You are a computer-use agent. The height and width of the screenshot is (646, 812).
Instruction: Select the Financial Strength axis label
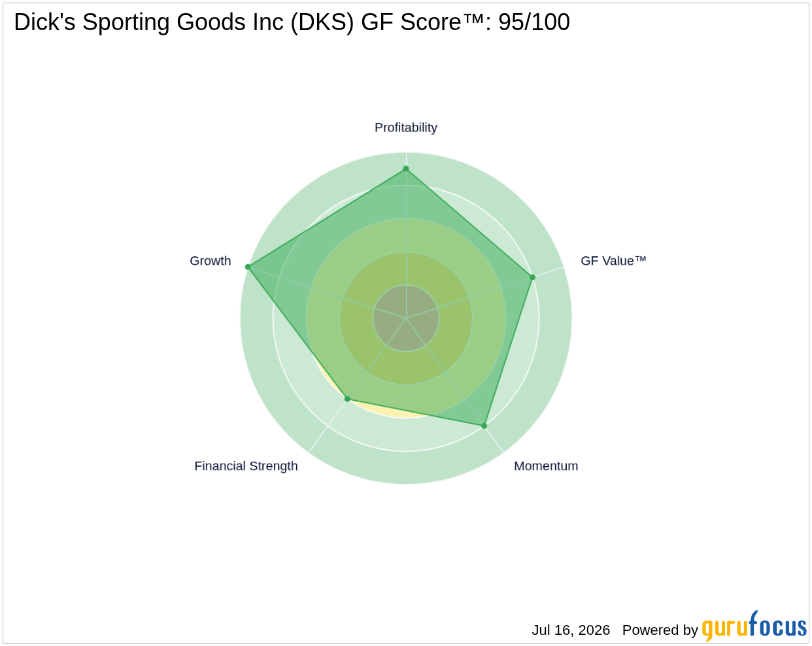(x=246, y=466)
